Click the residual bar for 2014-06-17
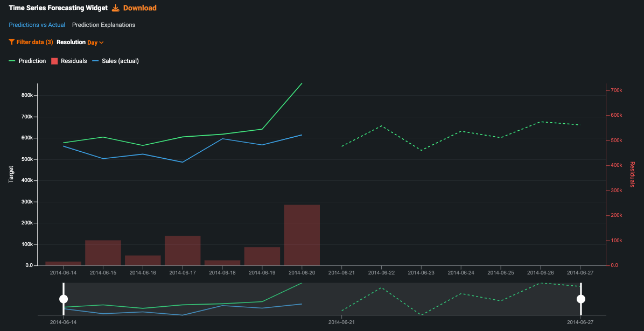Screen dimensions: 644x331 pos(183,250)
